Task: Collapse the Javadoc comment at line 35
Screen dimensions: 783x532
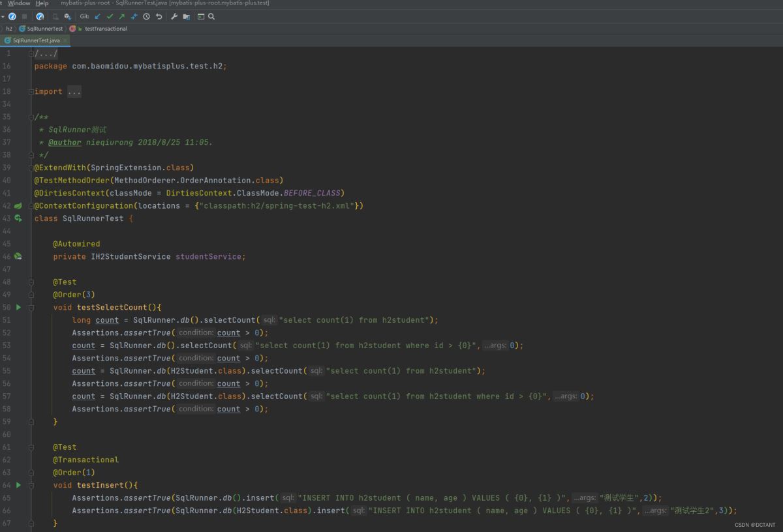Action: point(31,117)
